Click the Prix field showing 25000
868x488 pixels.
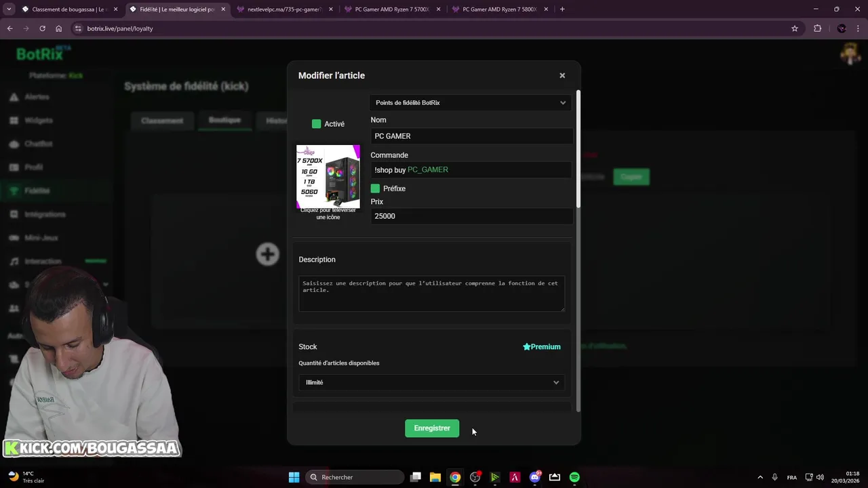471,216
